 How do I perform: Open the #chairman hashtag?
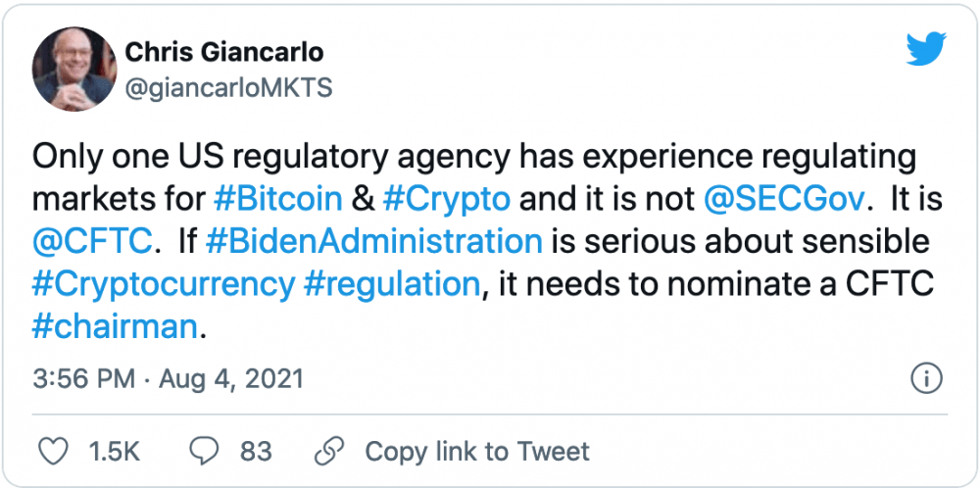pyautogui.click(x=116, y=326)
